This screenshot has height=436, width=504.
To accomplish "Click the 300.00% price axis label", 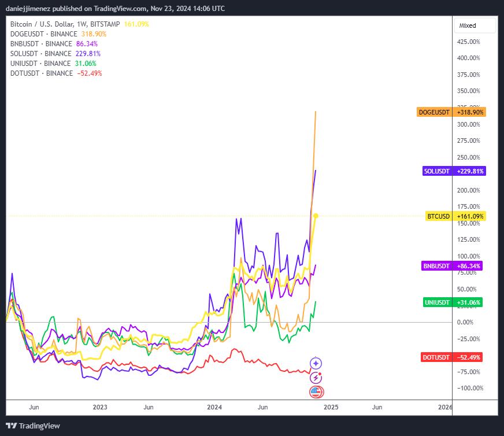I will click(x=468, y=124).
